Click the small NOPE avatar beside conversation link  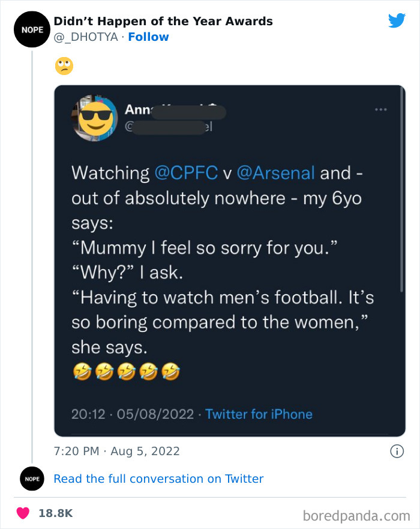[x=32, y=479]
